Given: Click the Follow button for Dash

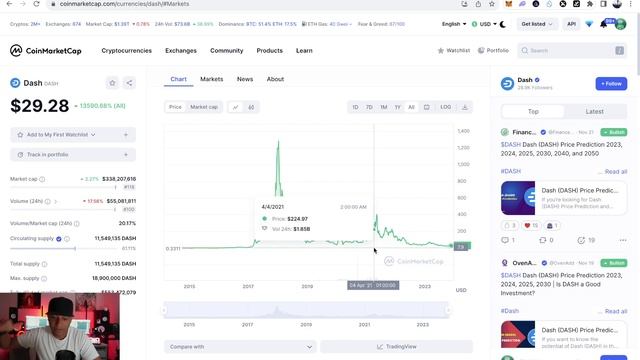Looking at the screenshot, I should 611,84.
